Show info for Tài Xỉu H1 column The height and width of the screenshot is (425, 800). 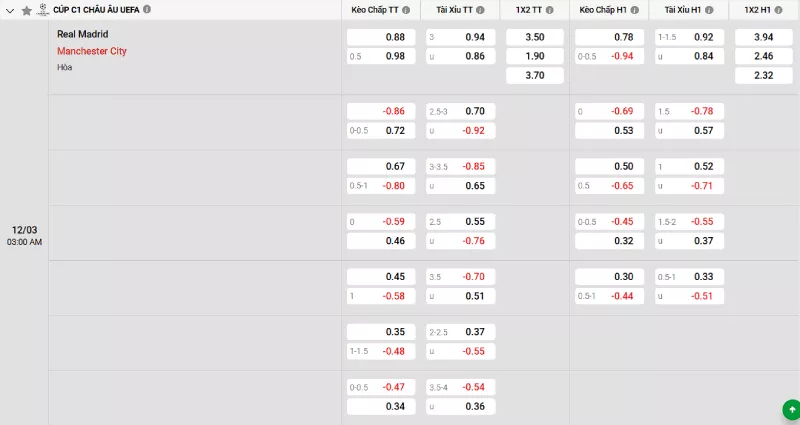click(x=708, y=10)
